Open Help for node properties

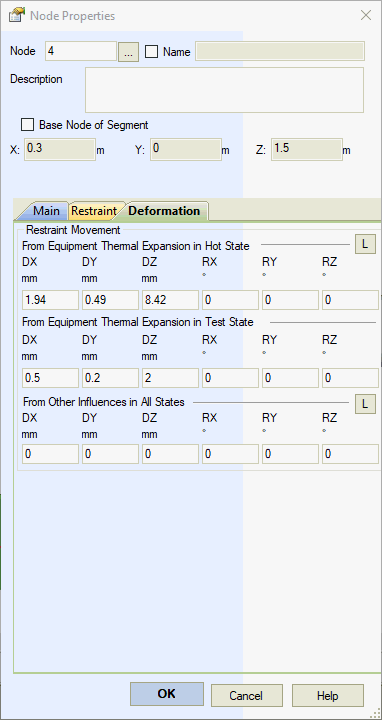tap(328, 696)
